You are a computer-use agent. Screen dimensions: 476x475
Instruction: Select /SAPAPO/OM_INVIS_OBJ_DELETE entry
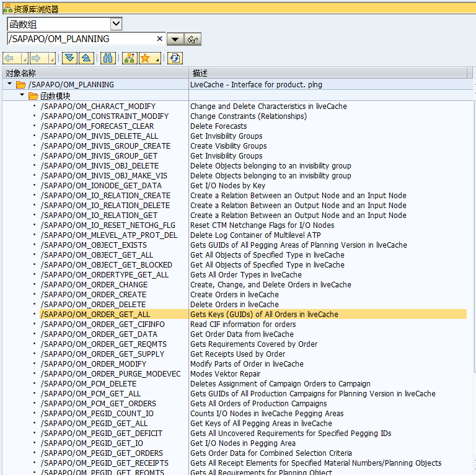[x=100, y=165]
